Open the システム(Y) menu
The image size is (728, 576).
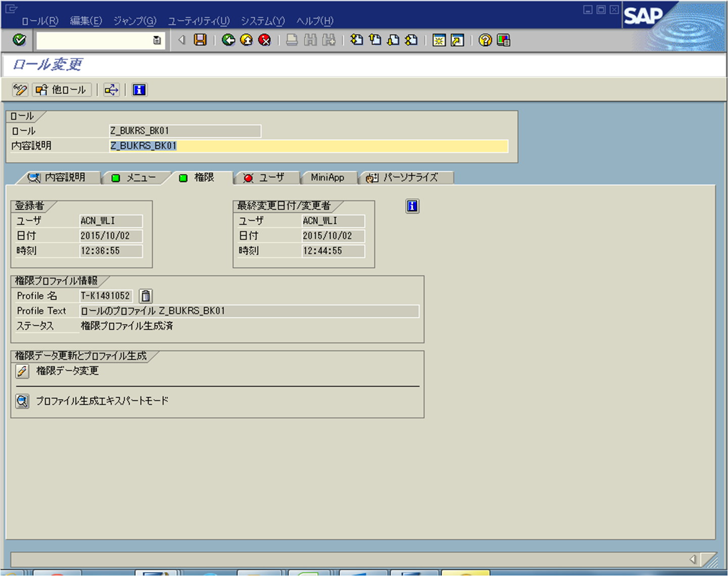(262, 21)
